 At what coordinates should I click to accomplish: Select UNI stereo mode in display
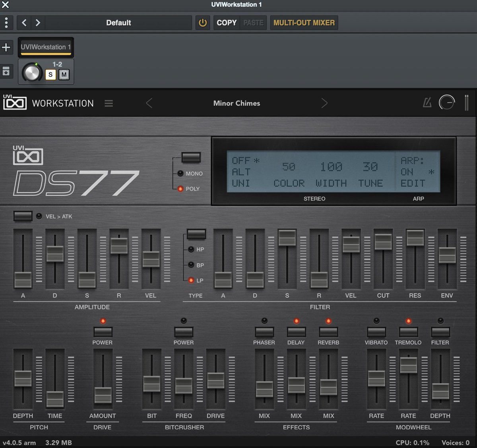[x=241, y=183]
